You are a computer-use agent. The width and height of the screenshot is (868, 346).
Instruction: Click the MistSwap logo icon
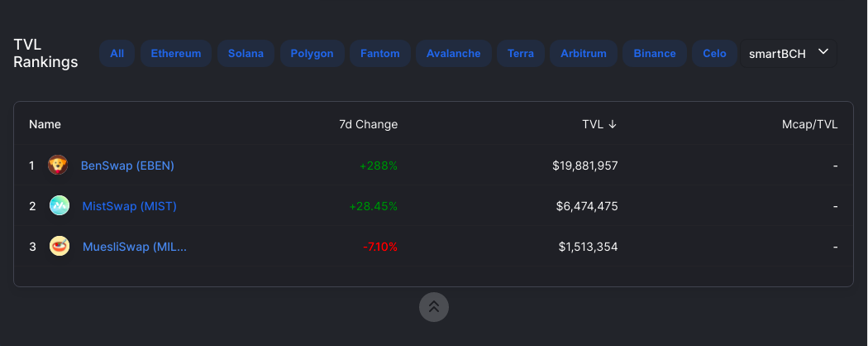coord(60,206)
